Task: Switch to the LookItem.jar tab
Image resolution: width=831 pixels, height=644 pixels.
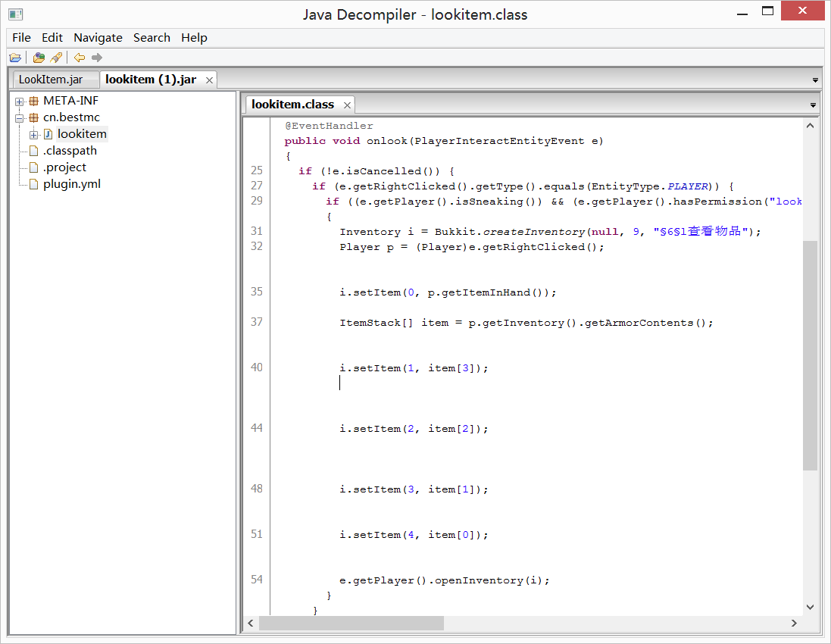Action: [51, 80]
